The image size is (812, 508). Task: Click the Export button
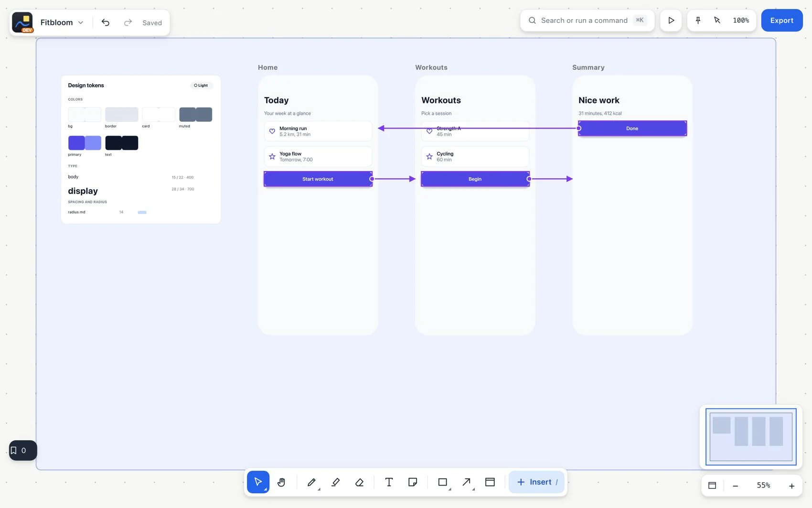tap(782, 20)
